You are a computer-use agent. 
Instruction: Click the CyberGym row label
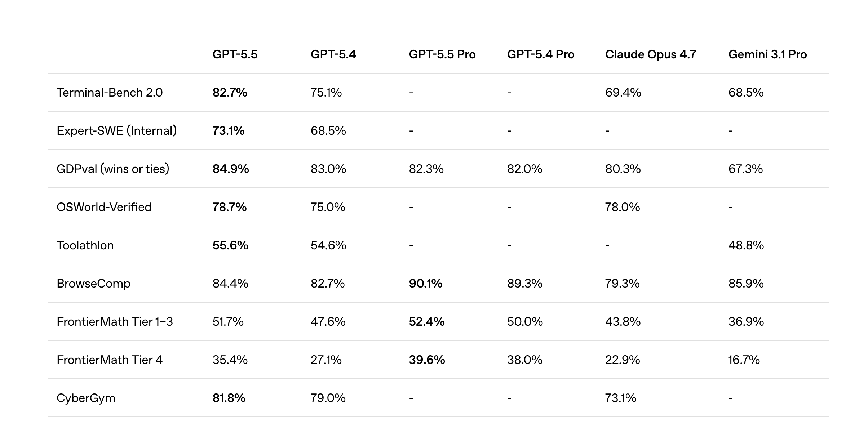click(86, 398)
